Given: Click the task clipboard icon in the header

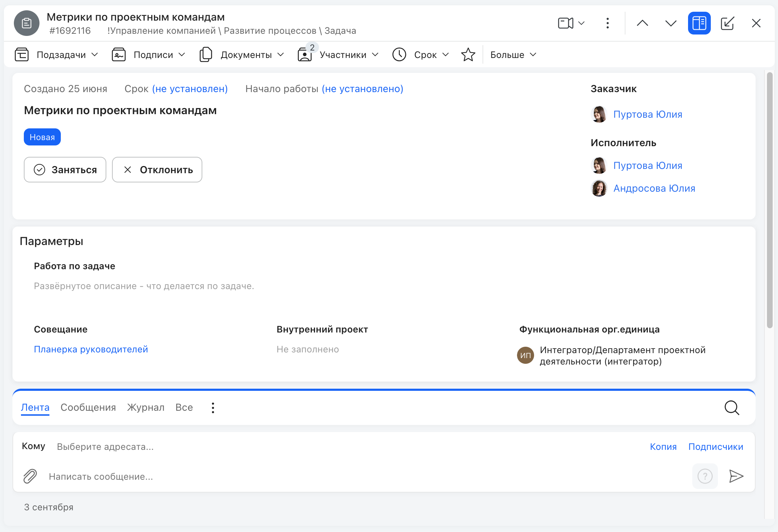Looking at the screenshot, I should (27, 23).
